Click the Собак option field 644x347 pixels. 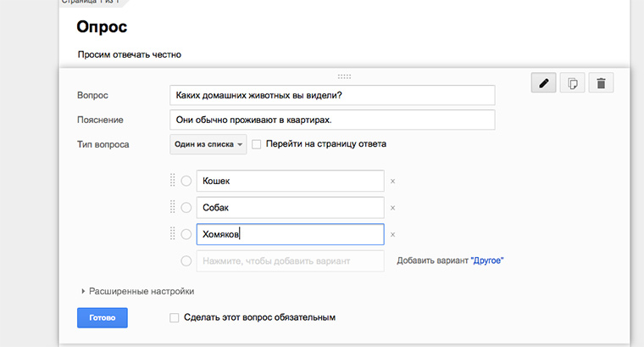(x=291, y=208)
